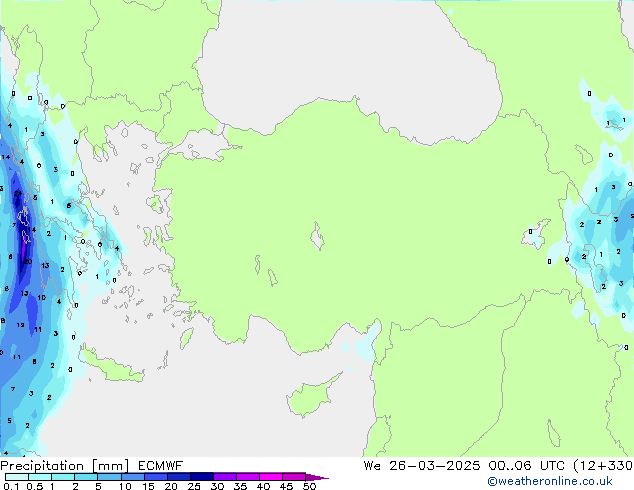Click the 0.5–1 mm legend swatch
The width and height of the screenshot is (634, 490).
pyautogui.click(x=40, y=477)
